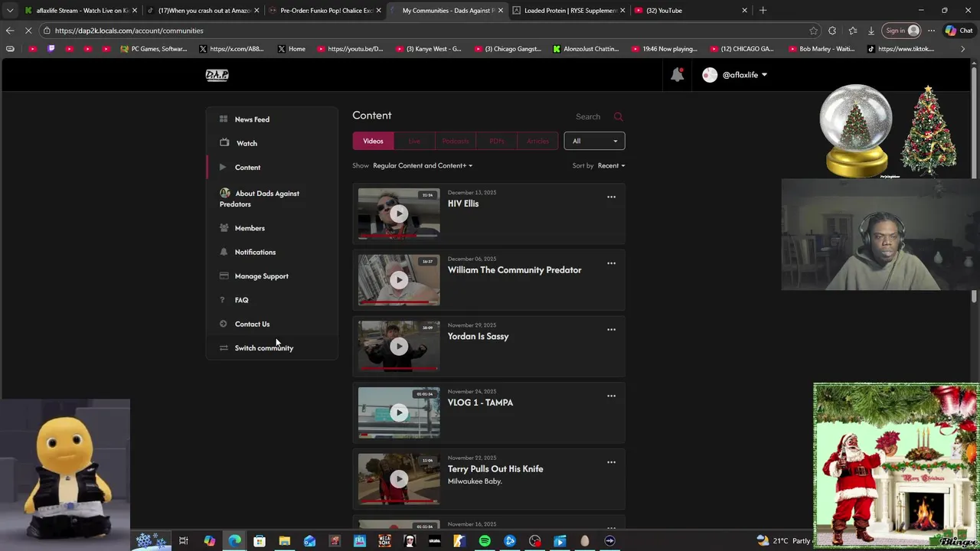The image size is (980, 551).
Task: Open Microsoft Edge in the taskbar
Action: [234, 541]
